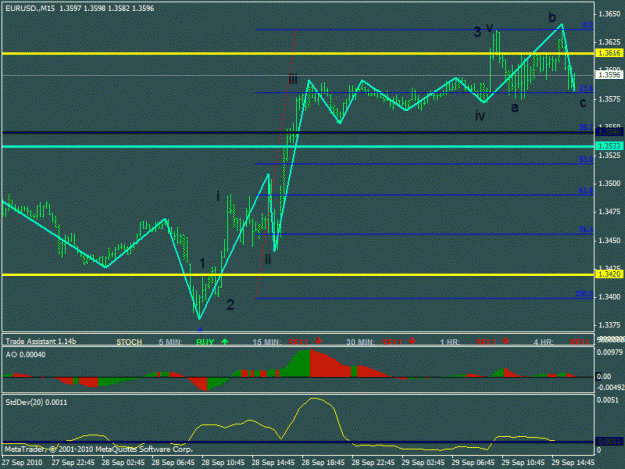This screenshot has width=625, height=469.
Task: Select the Fibonacci 100.0 level label
Action: [x=584, y=294]
